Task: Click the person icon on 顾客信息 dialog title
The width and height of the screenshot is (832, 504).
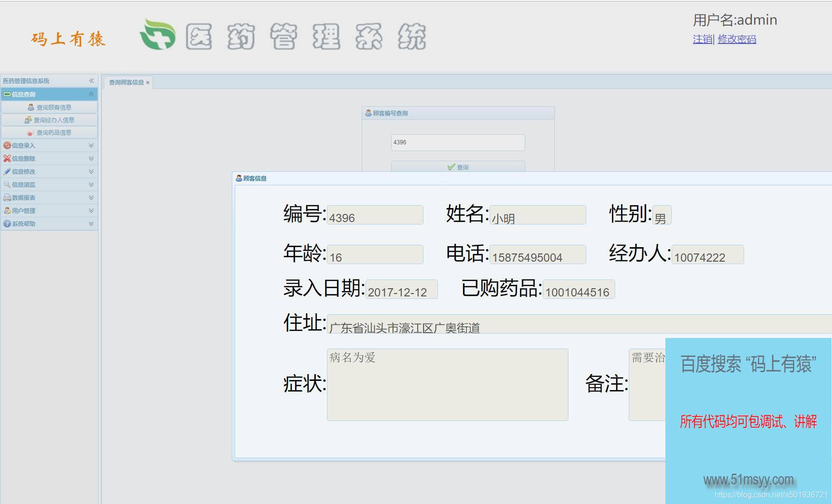Action: point(239,178)
